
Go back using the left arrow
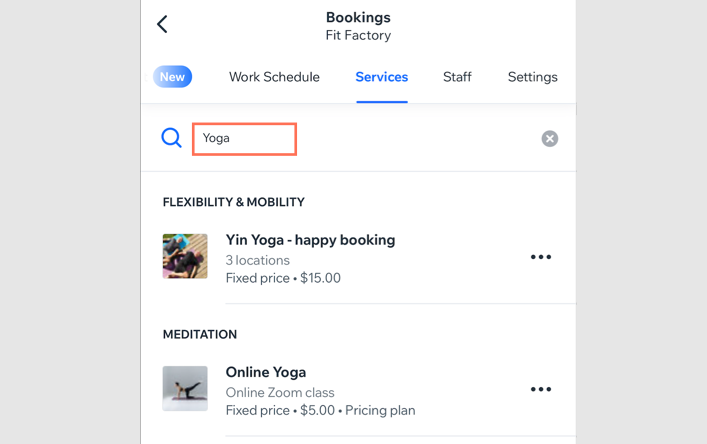click(162, 25)
